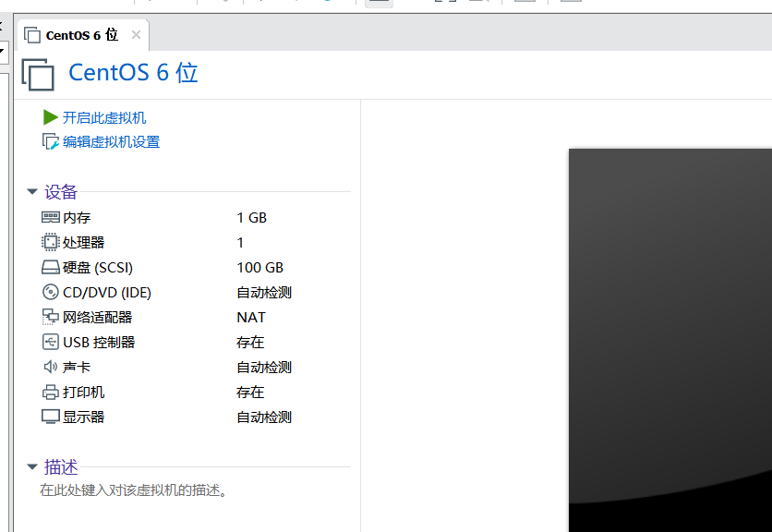
Task: Click the CentOS 6 位 page title
Action: (x=133, y=73)
